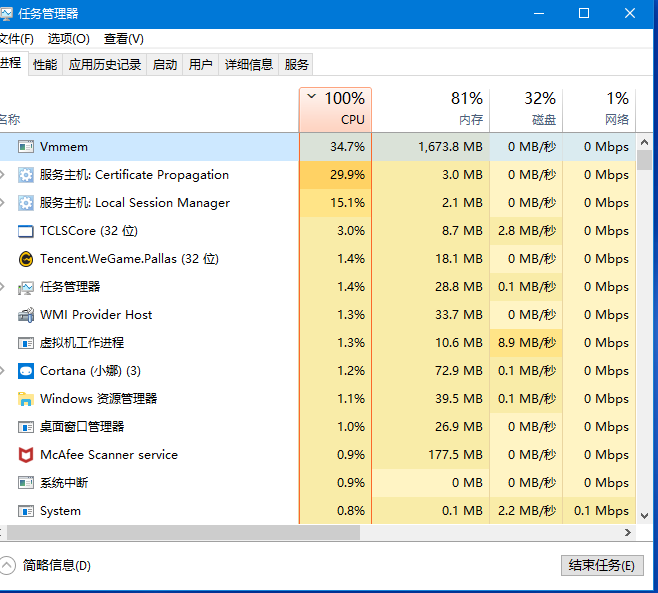Select the McAfee Scanner service row text
This screenshot has height=593, width=658.
pos(109,455)
